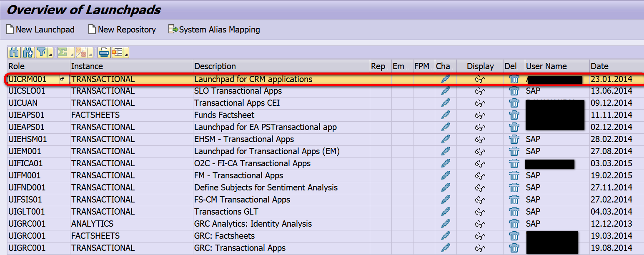644x255 pixels.
Task: Click Change pencil for GRC: Factsheets row
Action: [x=446, y=236]
